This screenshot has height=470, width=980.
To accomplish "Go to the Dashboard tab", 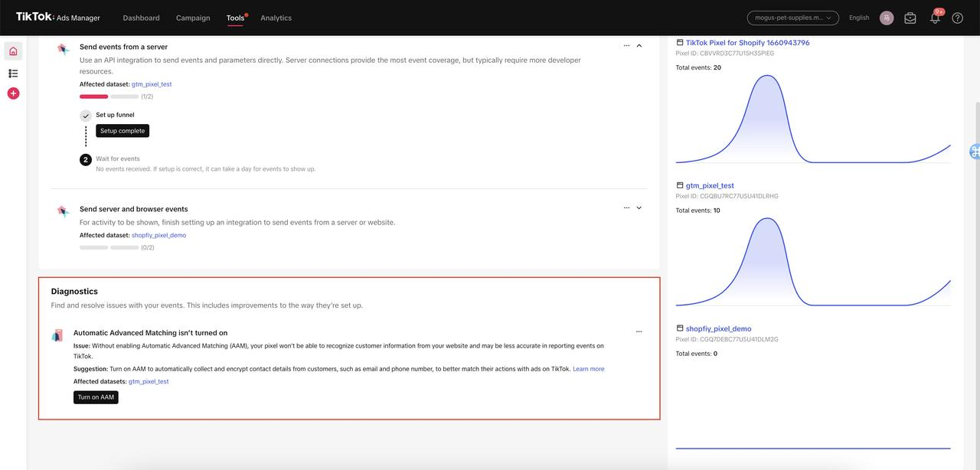I will click(141, 18).
